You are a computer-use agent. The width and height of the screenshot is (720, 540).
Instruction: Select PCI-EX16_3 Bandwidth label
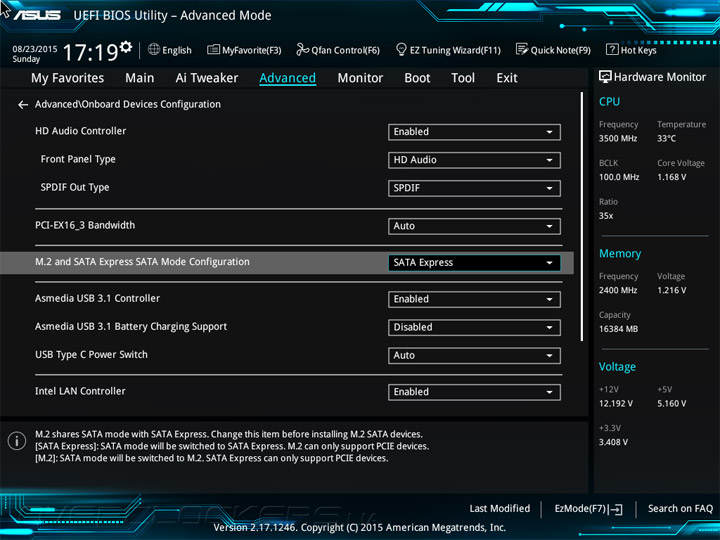[85, 225]
